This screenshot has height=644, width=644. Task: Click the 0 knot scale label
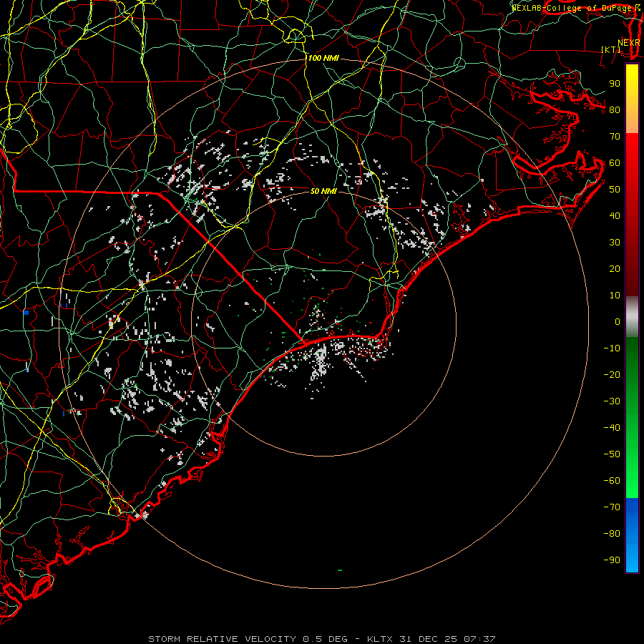(x=618, y=321)
